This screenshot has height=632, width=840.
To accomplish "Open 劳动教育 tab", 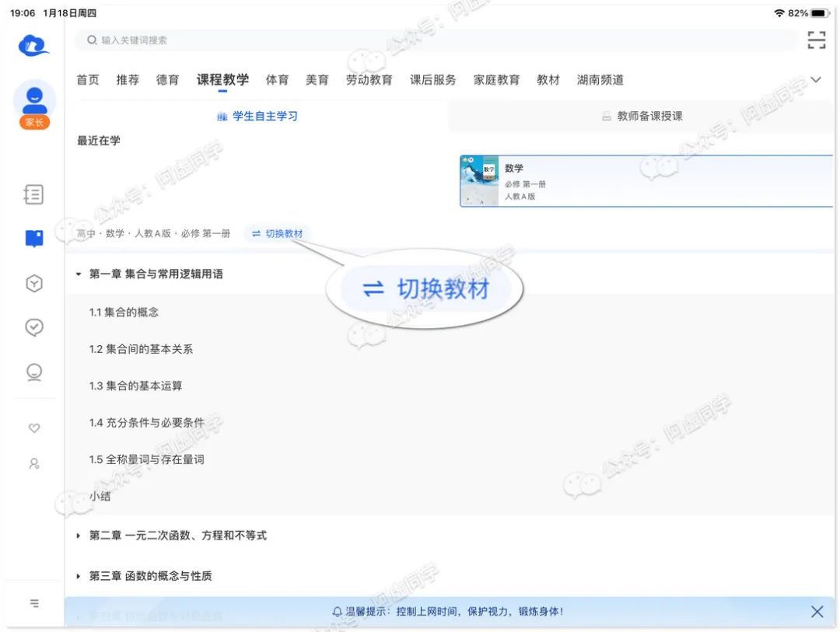I will point(369,80).
